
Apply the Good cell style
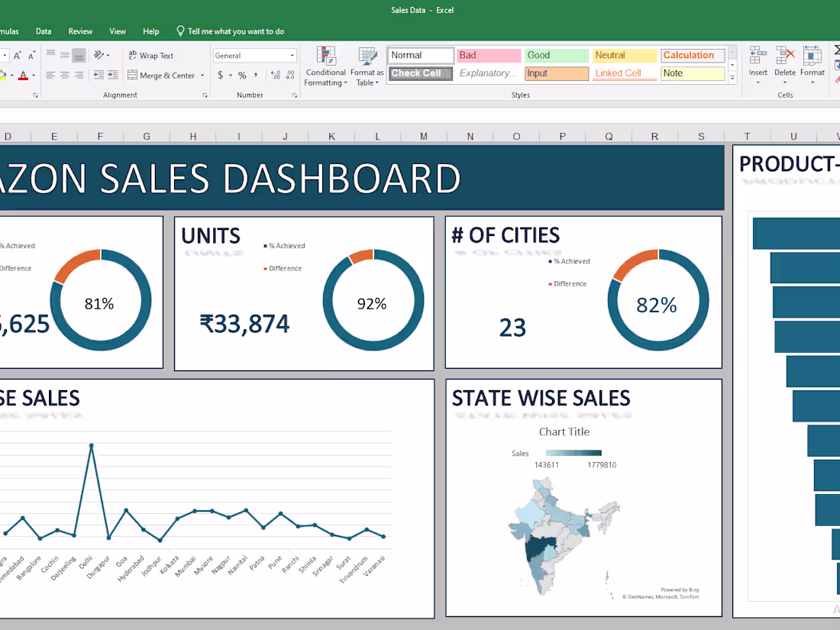pos(556,55)
